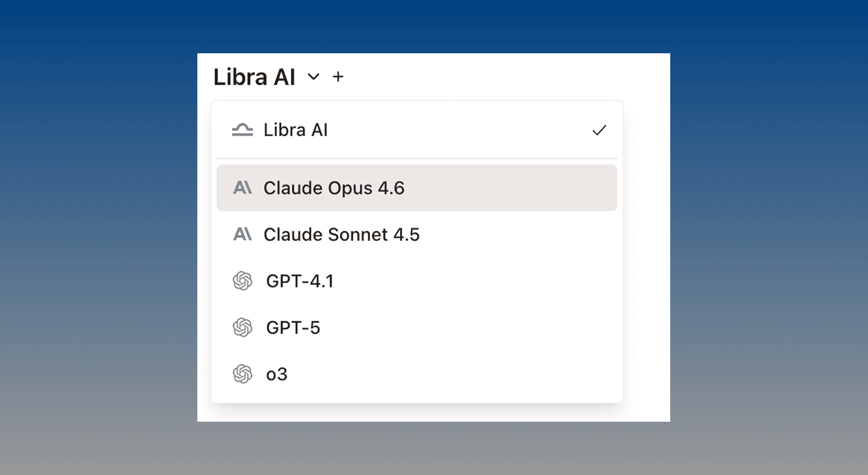Click the OpenAI logo beside o3
Image resolution: width=868 pixels, height=475 pixels.
tap(242, 374)
